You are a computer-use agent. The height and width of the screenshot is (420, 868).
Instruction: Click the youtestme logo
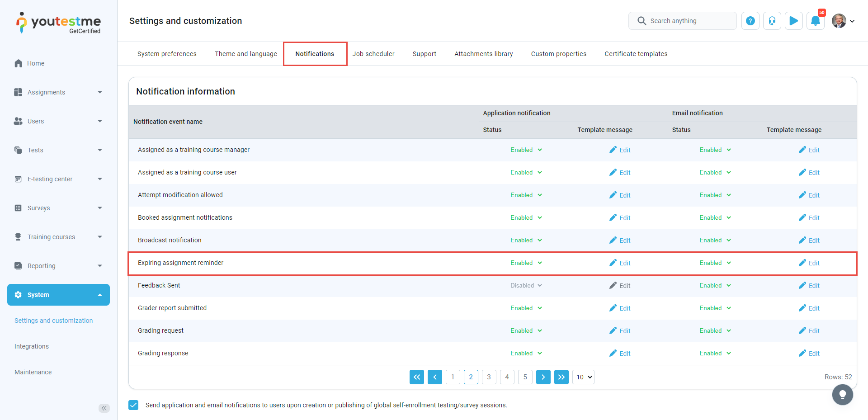tap(59, 23)
